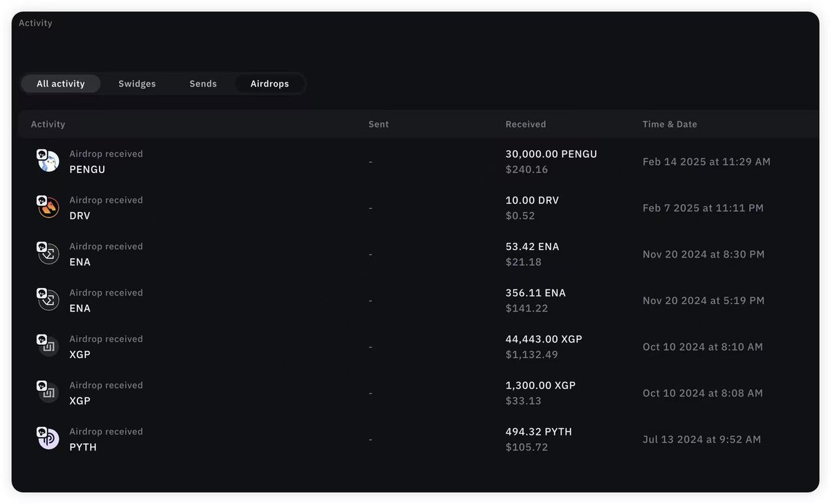Click the Nov 20 2024 at 8:30 PM date

704,255
